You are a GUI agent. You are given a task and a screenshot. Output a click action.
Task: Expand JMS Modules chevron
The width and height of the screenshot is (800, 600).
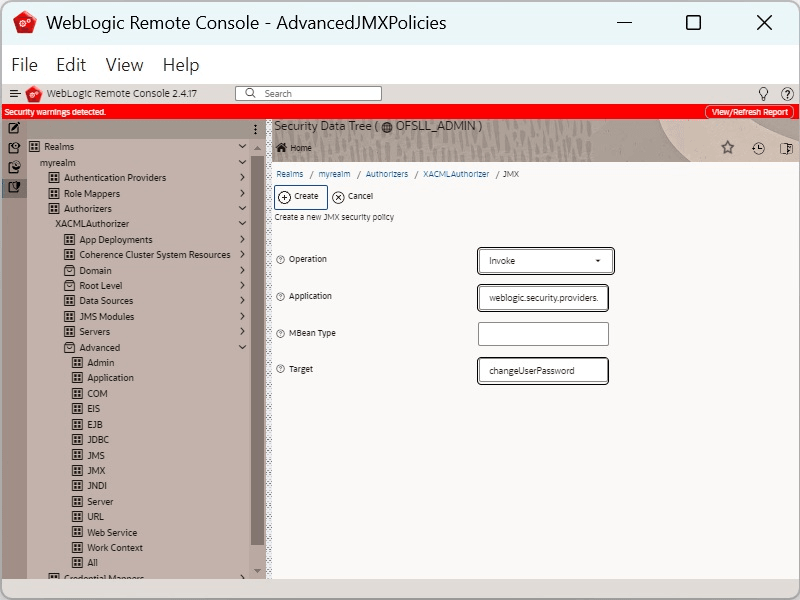(x=242, y=316)
